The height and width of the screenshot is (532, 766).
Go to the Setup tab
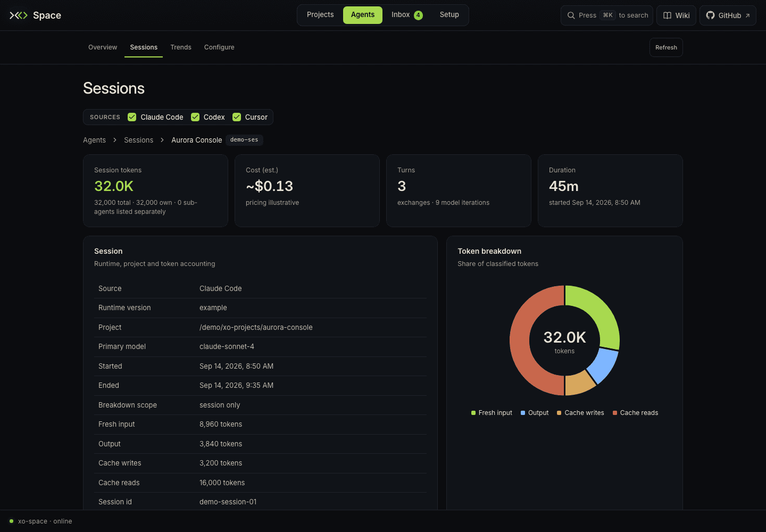pos(449,15)
